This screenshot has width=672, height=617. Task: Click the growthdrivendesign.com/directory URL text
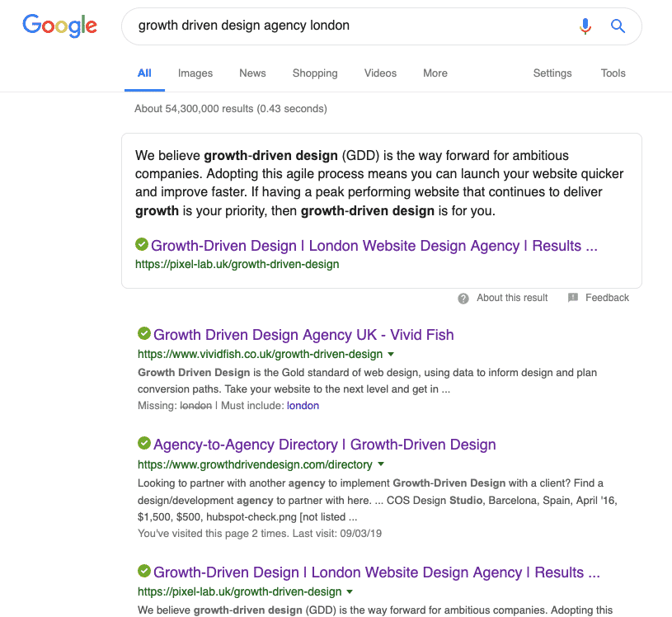255,464
